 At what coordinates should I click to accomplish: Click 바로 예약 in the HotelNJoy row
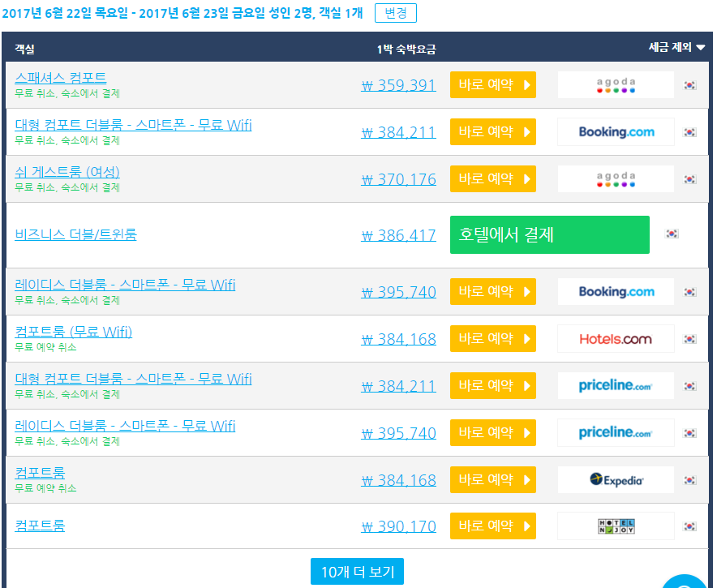[493, 526]
